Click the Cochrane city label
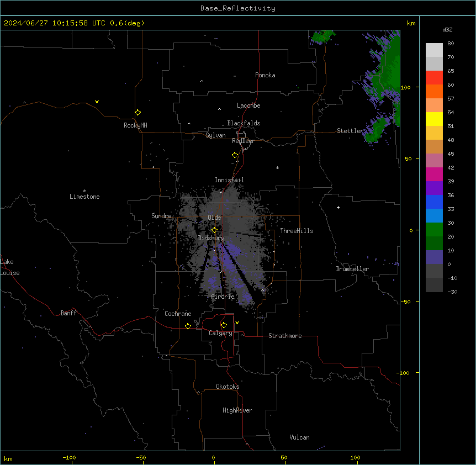 pos(178,314)
